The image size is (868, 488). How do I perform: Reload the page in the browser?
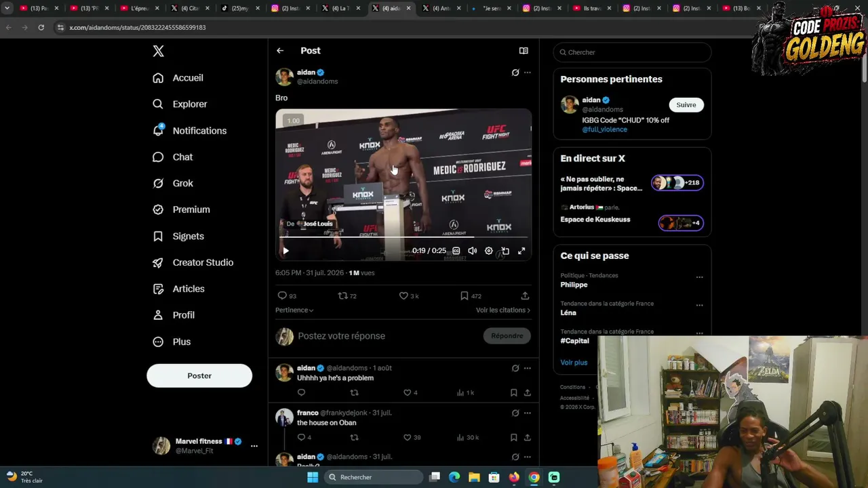tap(41, 27)
